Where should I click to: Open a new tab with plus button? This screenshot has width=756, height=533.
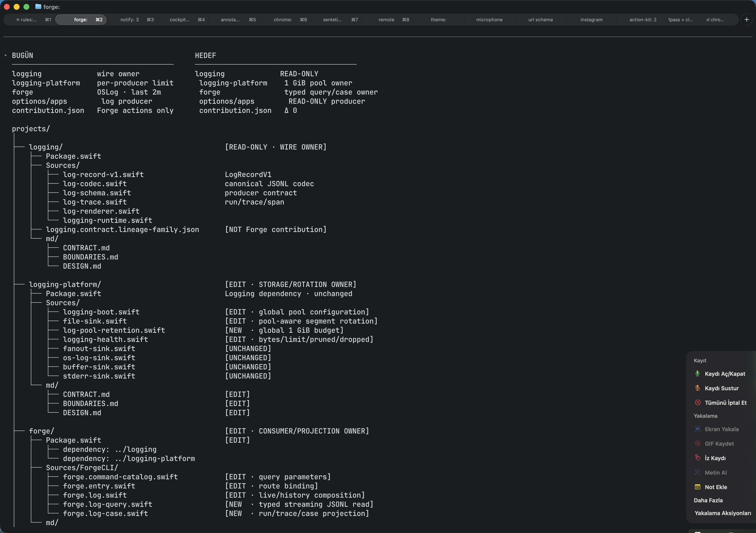click(x=746, y=19)
